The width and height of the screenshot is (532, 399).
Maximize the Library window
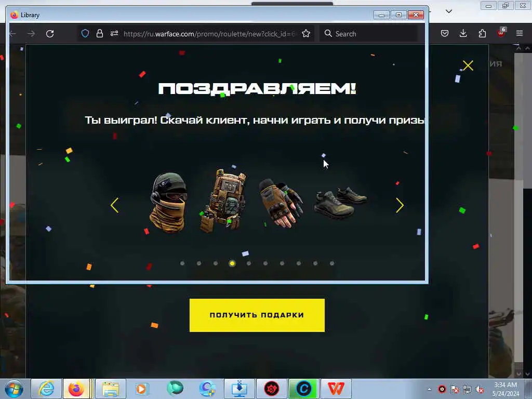click(x=398, y=15)
